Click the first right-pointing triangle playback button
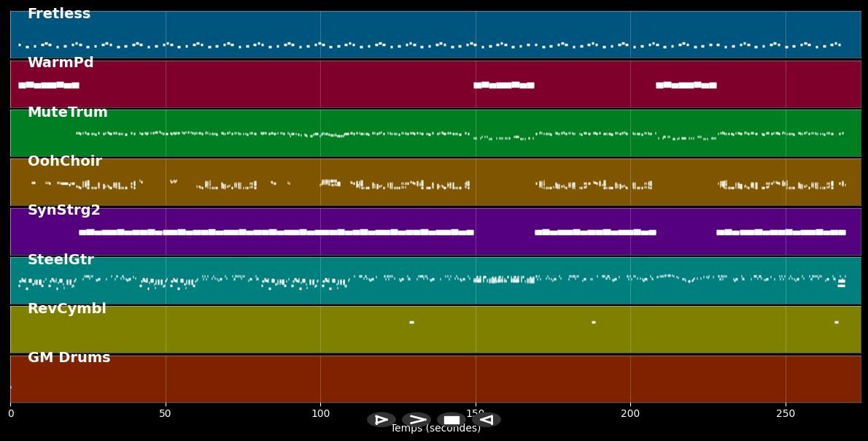868x441 pixels. (381, 420)
